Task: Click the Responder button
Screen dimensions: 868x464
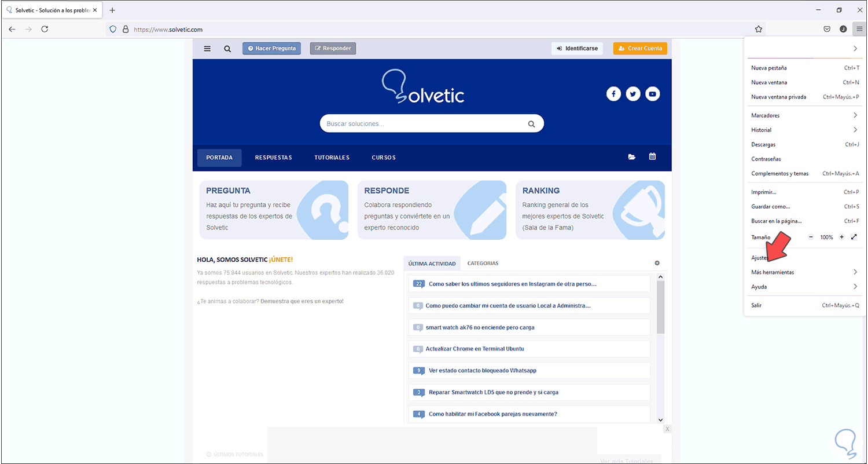Action: 333,49
